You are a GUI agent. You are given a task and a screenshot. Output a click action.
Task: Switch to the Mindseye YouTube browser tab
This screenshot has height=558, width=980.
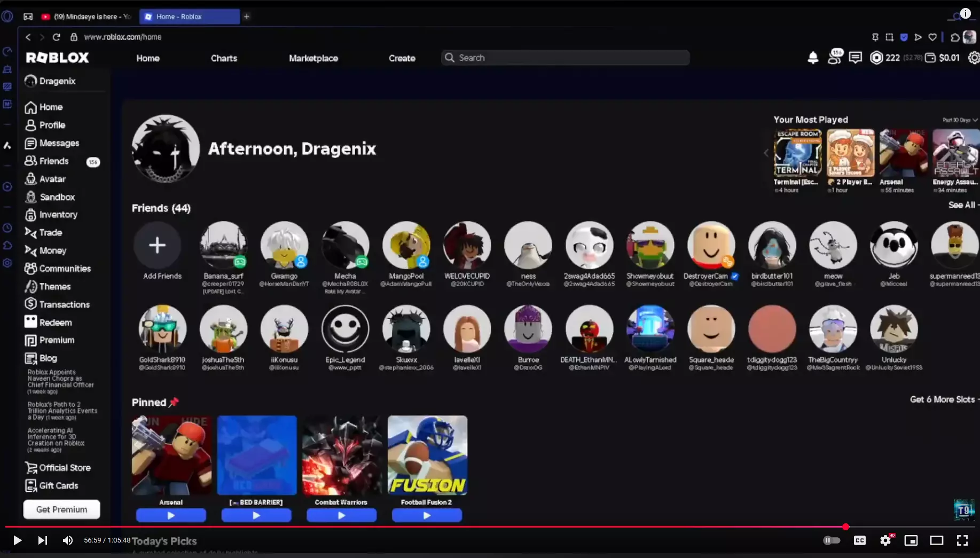click(87, 17)
